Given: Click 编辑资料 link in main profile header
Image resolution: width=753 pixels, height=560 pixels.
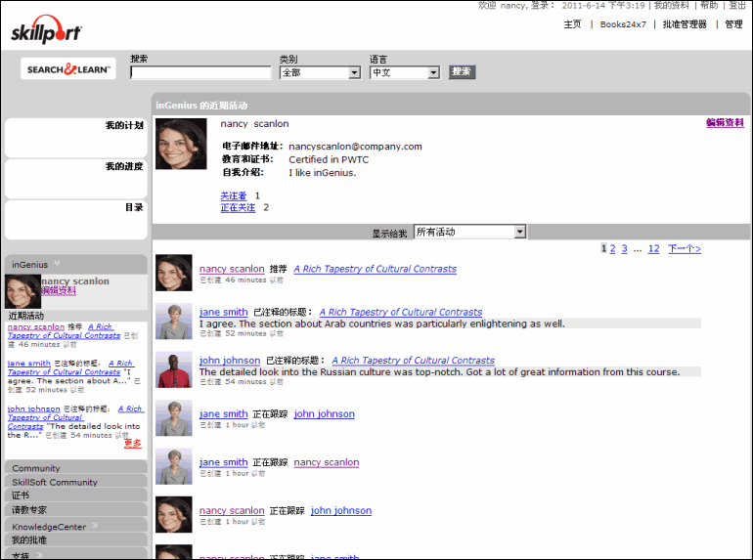Looking at the screenshot, I should coord(725,123).
